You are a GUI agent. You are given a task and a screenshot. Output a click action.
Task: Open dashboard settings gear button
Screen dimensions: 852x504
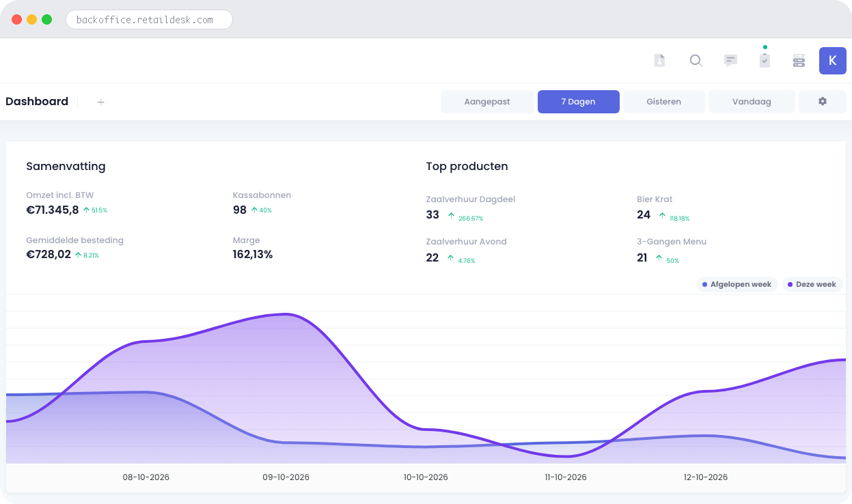click(823, 102)
